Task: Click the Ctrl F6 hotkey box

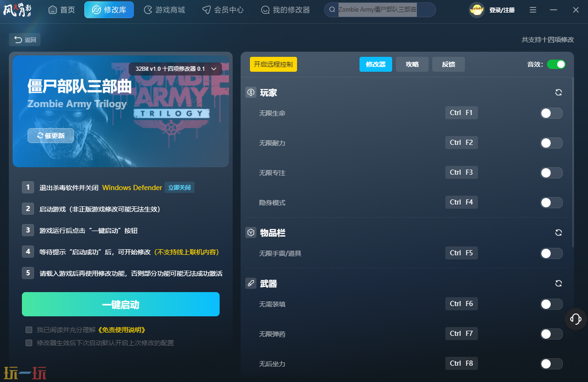Action: tap(462, 304)
